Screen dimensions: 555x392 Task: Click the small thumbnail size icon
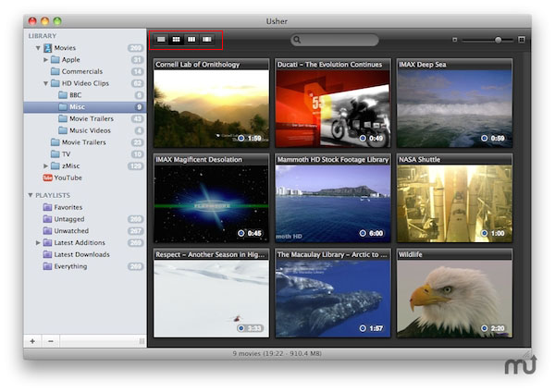coord(455,40)
